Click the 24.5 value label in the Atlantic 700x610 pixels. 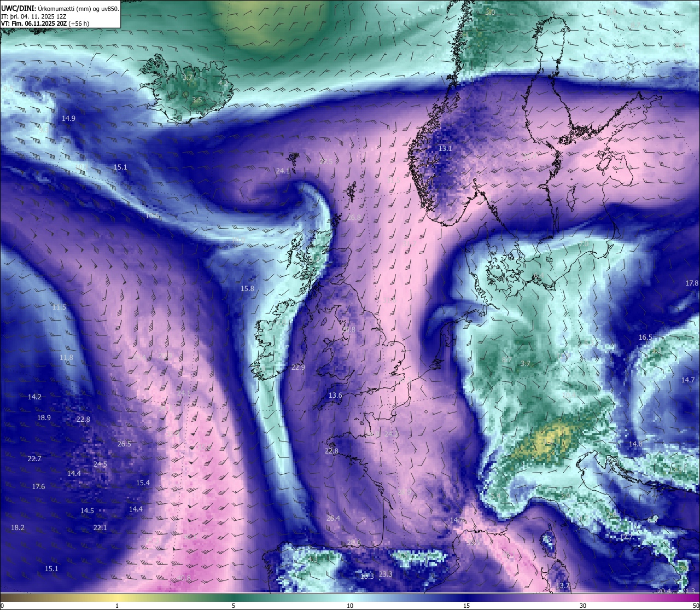click(100, 464)
